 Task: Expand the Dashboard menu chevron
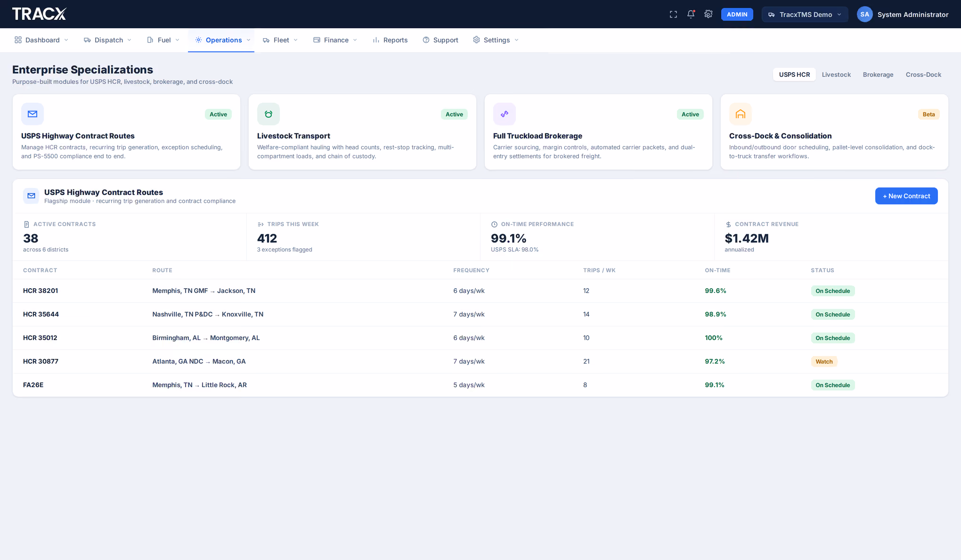click(x=66, y=40)
